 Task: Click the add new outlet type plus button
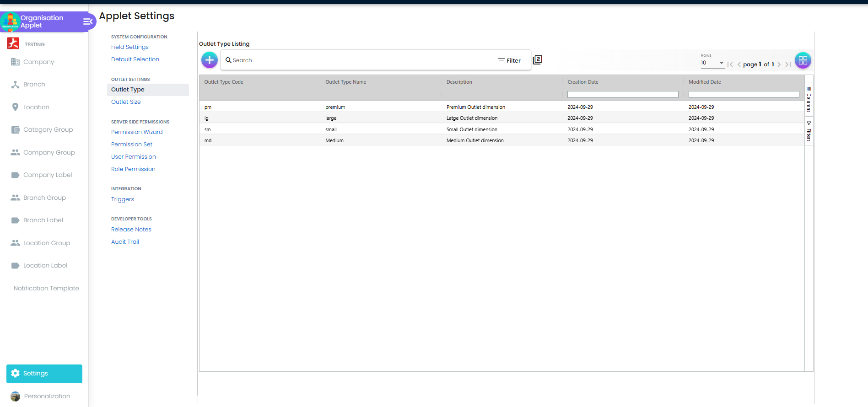[x=210, y=60]
